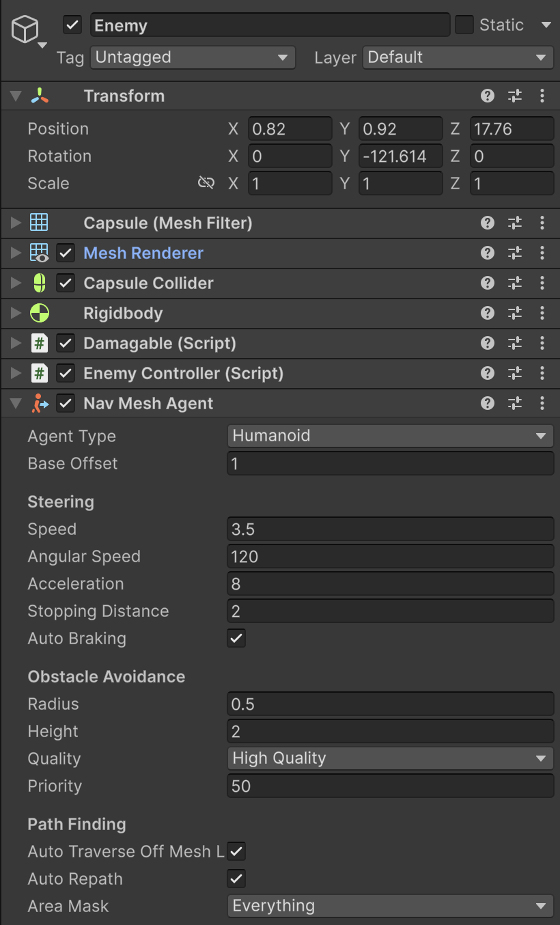
Task: Click the Speed value field
Action: [389, 529]
